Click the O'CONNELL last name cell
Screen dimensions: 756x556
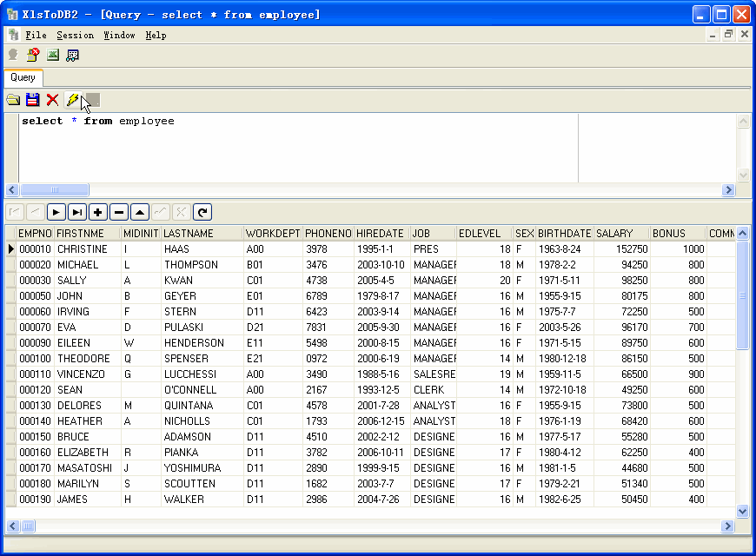[x=202, y=389]
